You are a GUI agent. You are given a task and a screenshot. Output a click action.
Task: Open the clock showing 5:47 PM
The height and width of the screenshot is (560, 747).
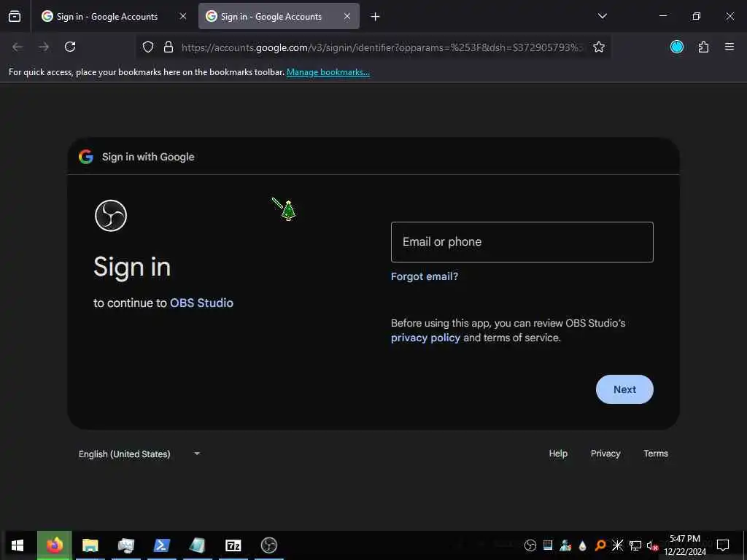685,545
